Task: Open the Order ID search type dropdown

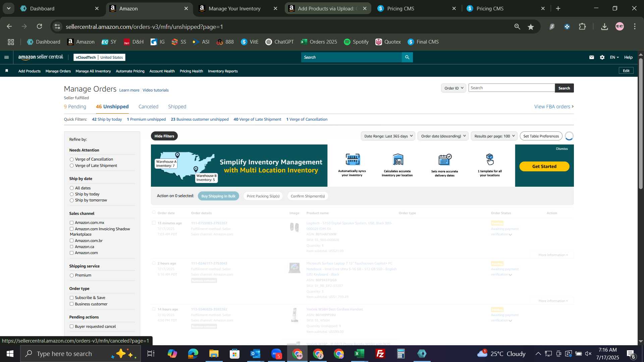Action: (453, 88)
